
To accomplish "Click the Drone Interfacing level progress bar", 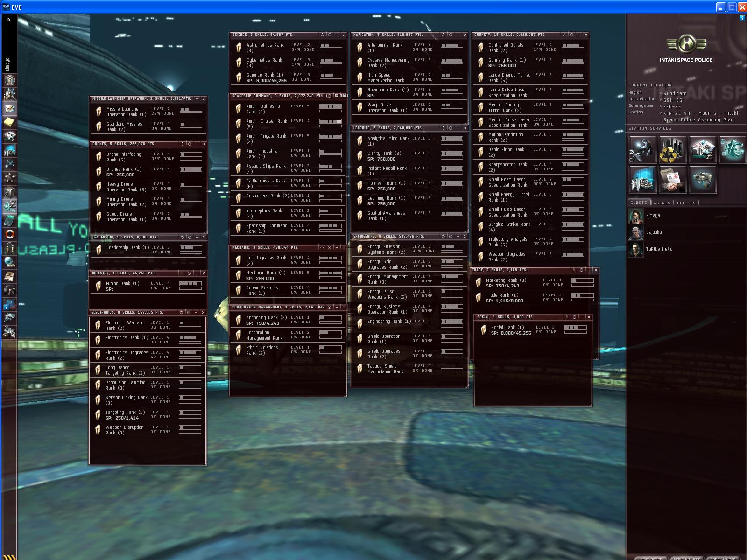I will (190, 154).
